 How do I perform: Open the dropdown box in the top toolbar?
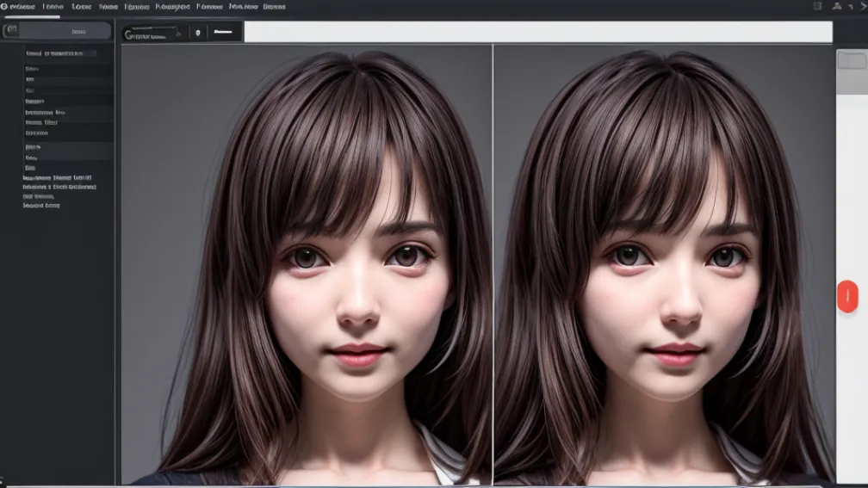[x=154, y=34]
